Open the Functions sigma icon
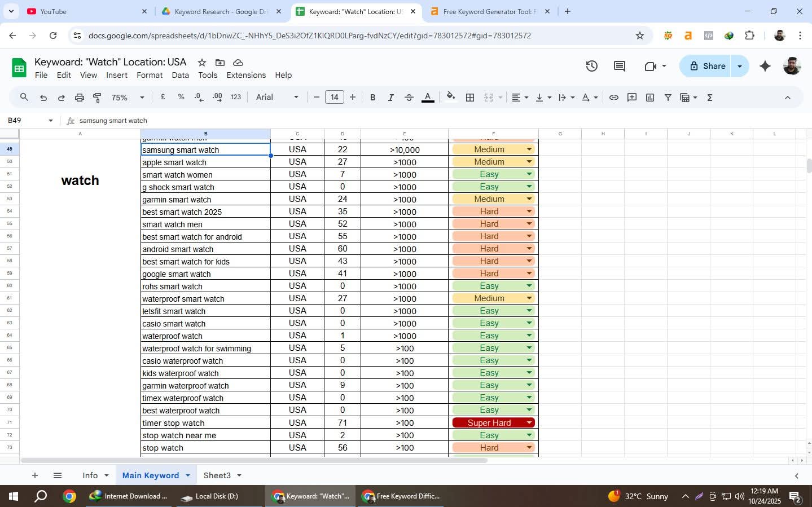This screenshot has height=507, width=812. (710, 97)
